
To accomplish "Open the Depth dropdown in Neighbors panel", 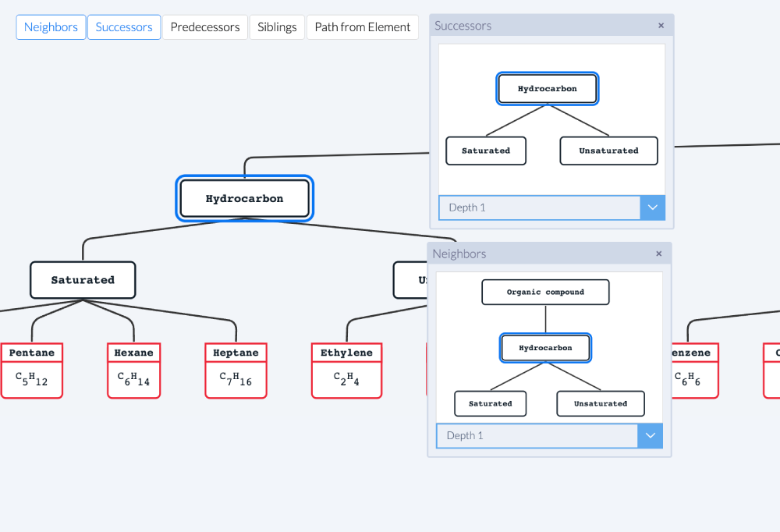I will [x=650, y=435].
